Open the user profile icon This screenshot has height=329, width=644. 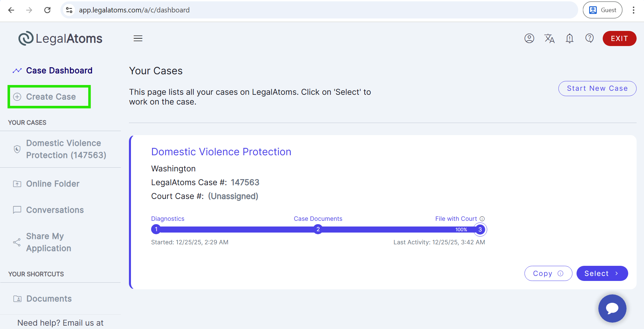click(529, 38)
